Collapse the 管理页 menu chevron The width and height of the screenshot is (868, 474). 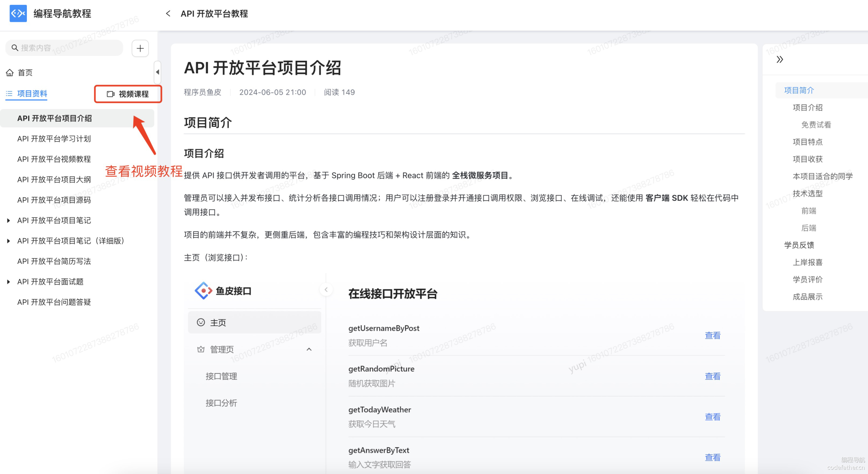tap(309, 349)
